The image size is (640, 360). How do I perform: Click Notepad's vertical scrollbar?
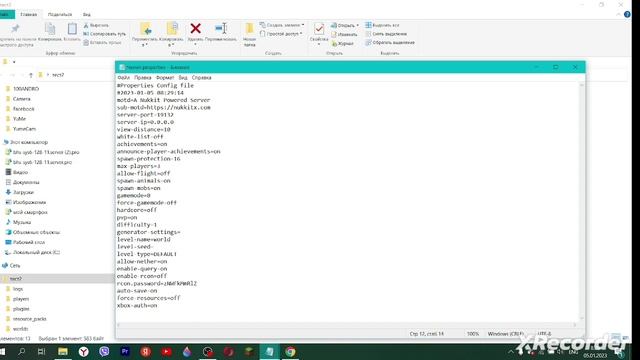[582, 202]
